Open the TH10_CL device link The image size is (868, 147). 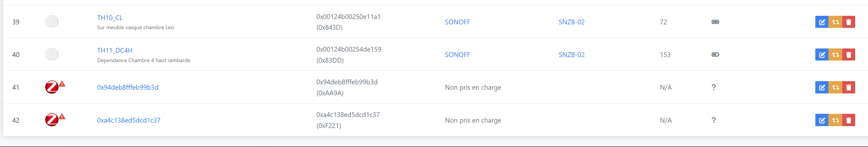click(110, 17)
